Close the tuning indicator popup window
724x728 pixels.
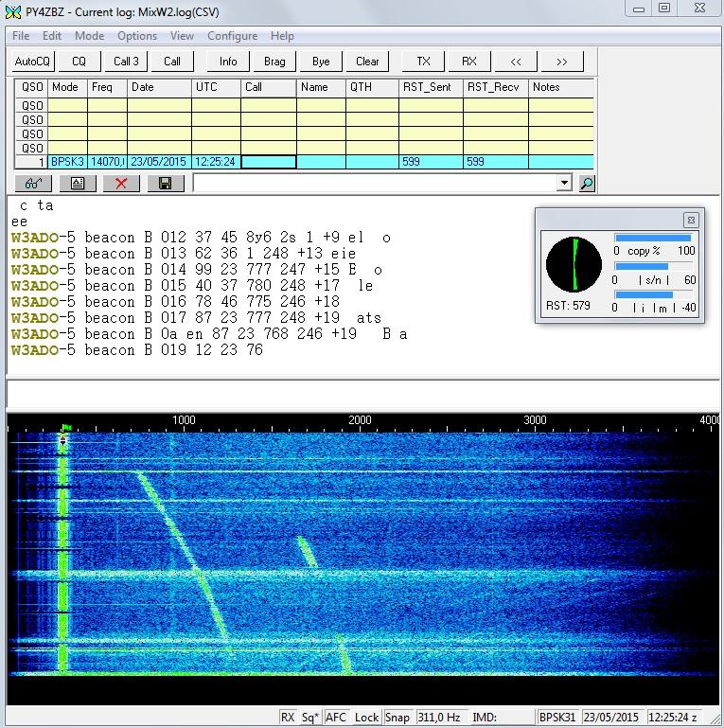tap(690, 220)
